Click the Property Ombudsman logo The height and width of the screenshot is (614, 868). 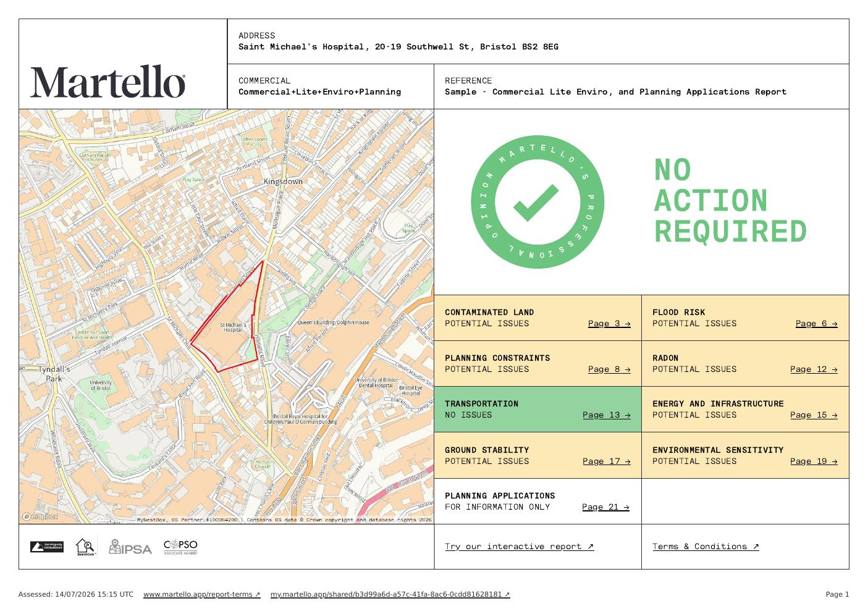coord(47,547)
